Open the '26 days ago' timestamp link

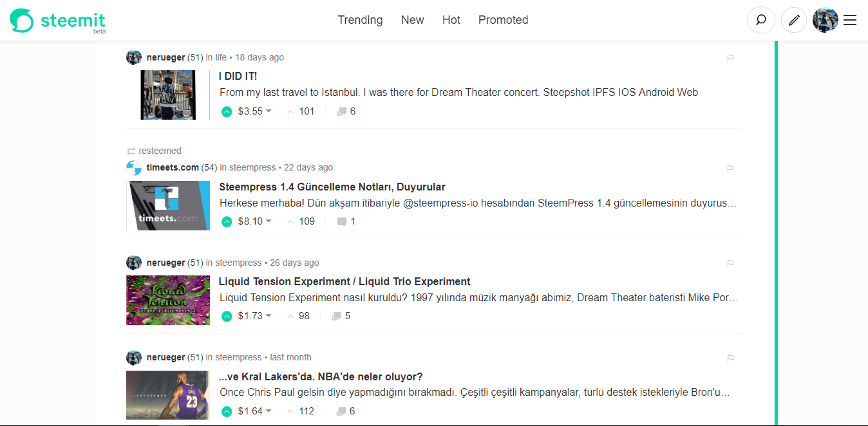(294, 263)
